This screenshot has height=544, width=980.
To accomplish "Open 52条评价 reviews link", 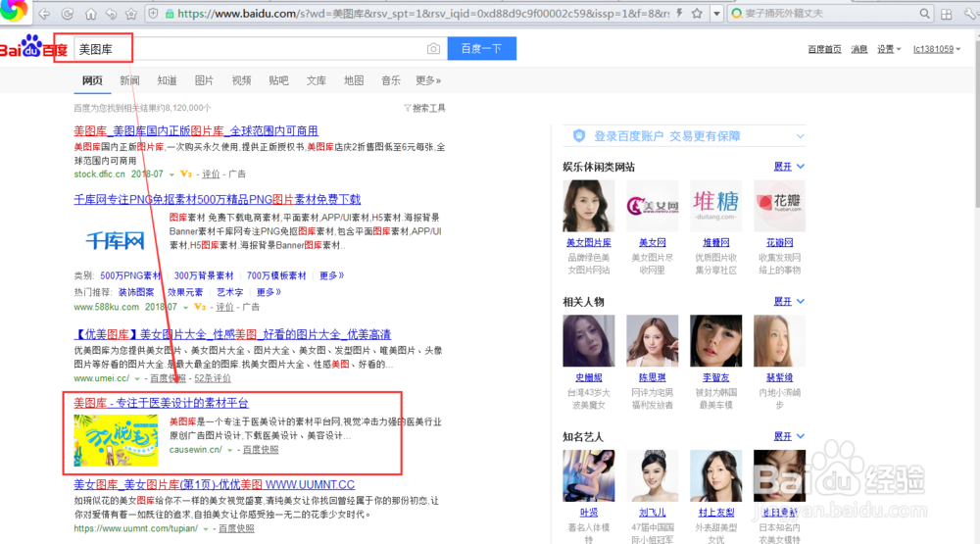I will [x=213, y=378].
